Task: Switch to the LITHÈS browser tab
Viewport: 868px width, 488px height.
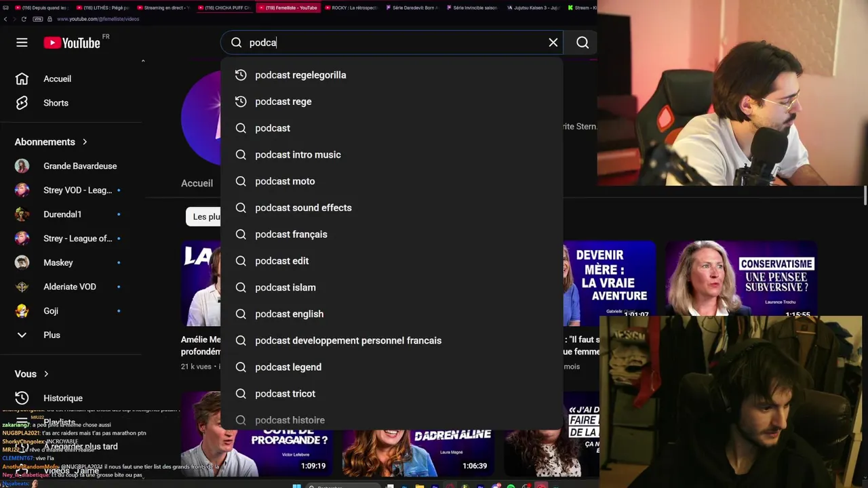Action: tap(102, 7)
